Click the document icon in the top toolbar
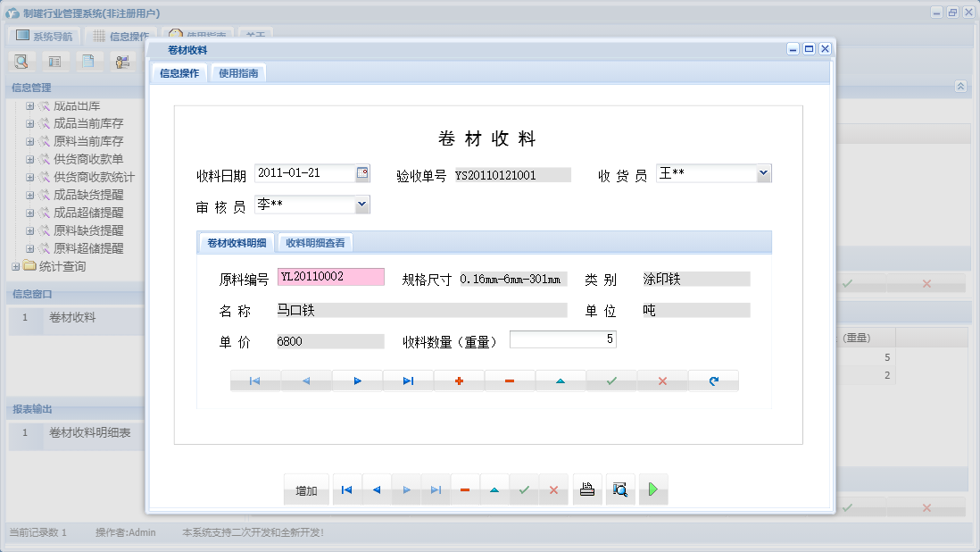The image size is (980, 552). point(87,61)
